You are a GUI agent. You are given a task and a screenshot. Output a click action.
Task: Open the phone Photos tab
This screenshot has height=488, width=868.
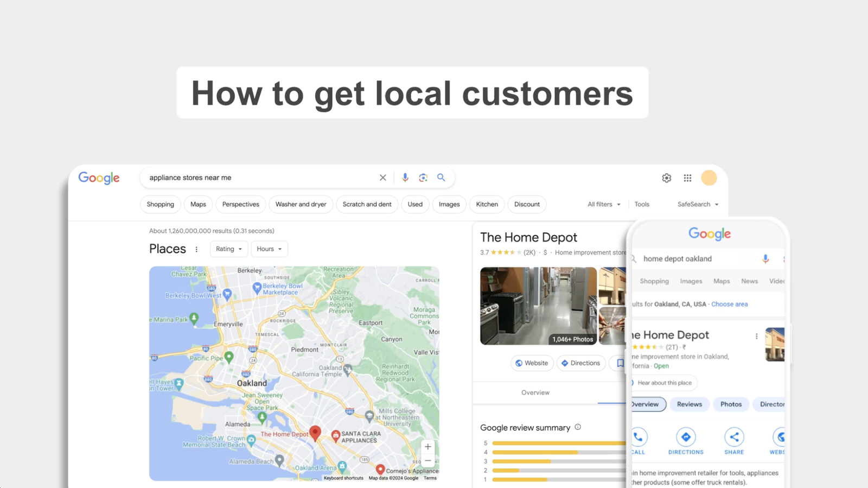click(x=731, y=404)
